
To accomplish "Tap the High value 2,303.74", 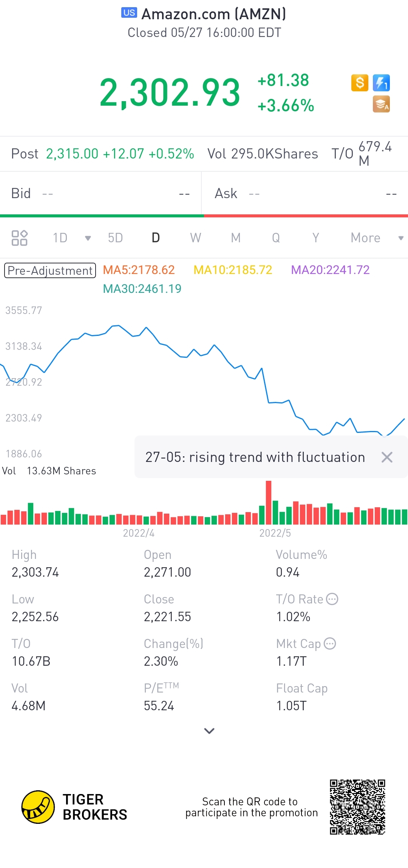I will [x=35, y=572].
